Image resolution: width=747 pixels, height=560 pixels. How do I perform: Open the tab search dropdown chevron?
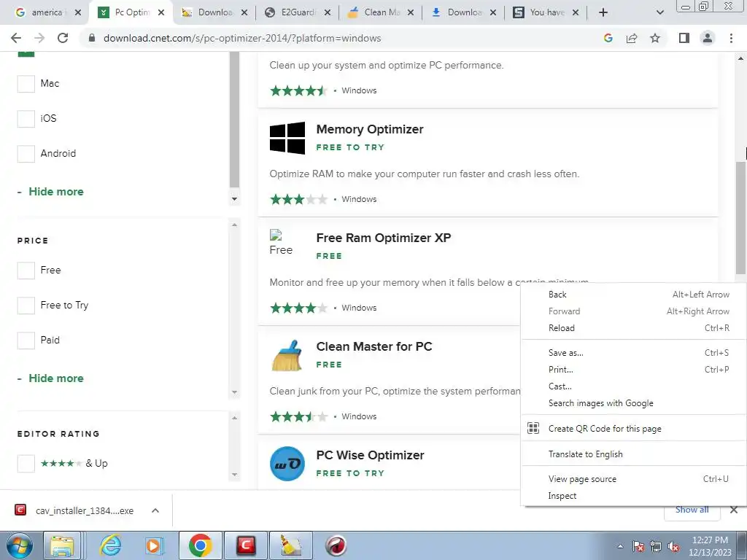pyautogui.click(x=659, y=12)
